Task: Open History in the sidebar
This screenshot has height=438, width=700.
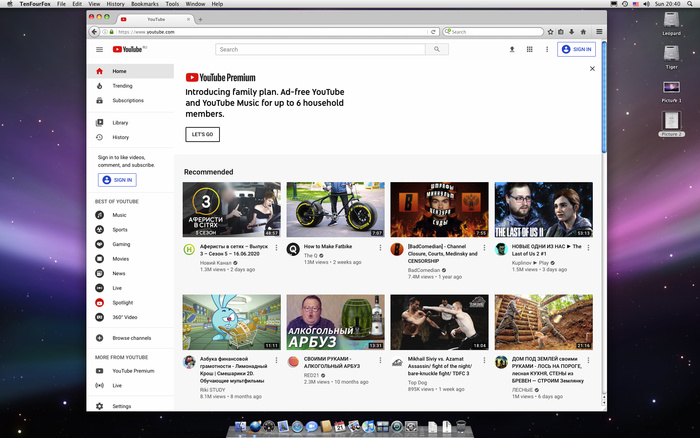Action: point(130,137)
